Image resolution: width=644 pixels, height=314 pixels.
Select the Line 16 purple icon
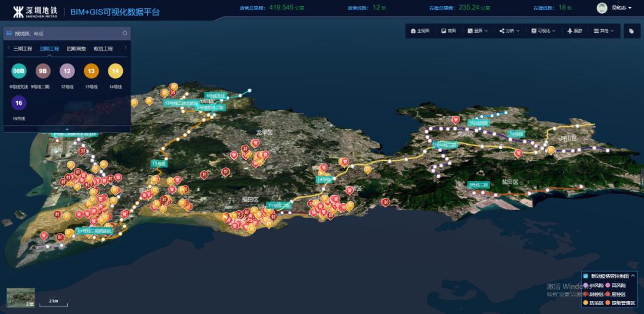pos(18,103)
